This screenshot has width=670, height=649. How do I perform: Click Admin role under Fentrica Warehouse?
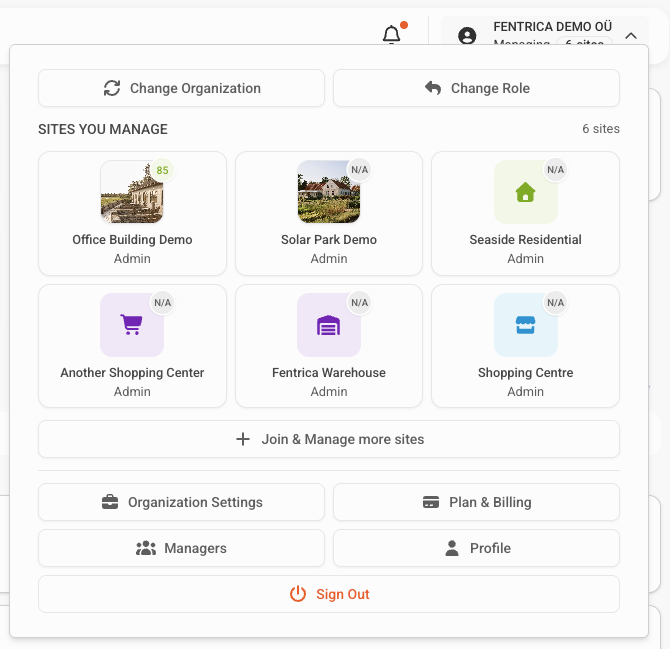329,391
